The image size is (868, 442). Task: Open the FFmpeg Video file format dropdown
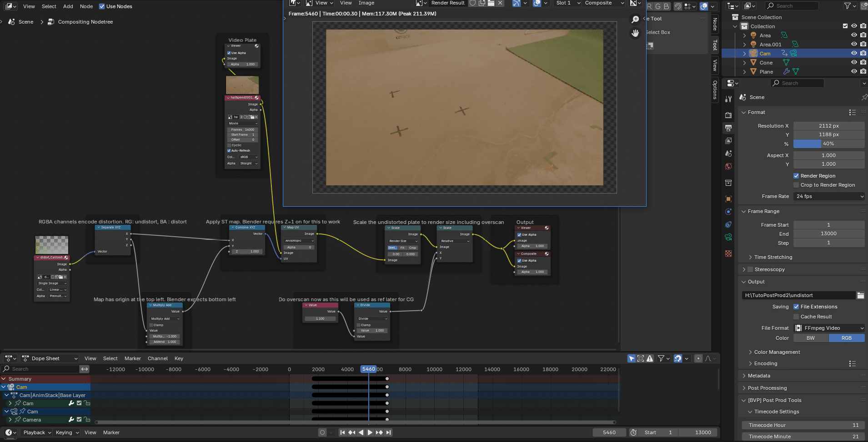[x=829, y=328]
